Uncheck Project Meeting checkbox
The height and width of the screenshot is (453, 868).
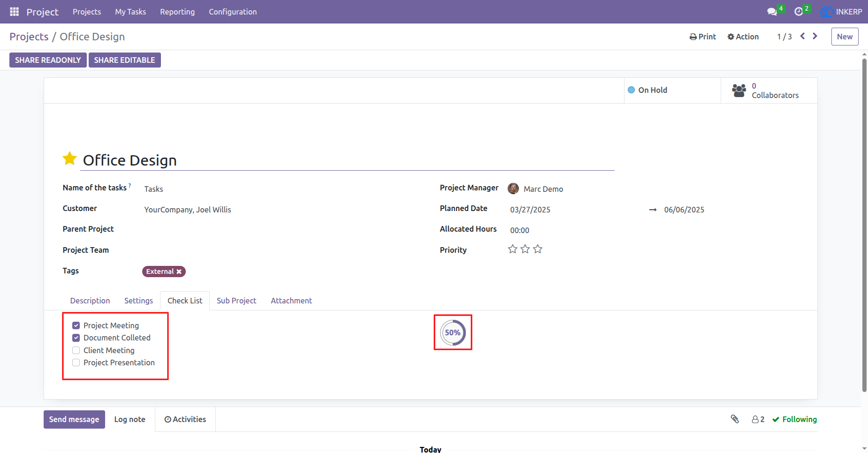pyautogui.click(x=76, y=325)
